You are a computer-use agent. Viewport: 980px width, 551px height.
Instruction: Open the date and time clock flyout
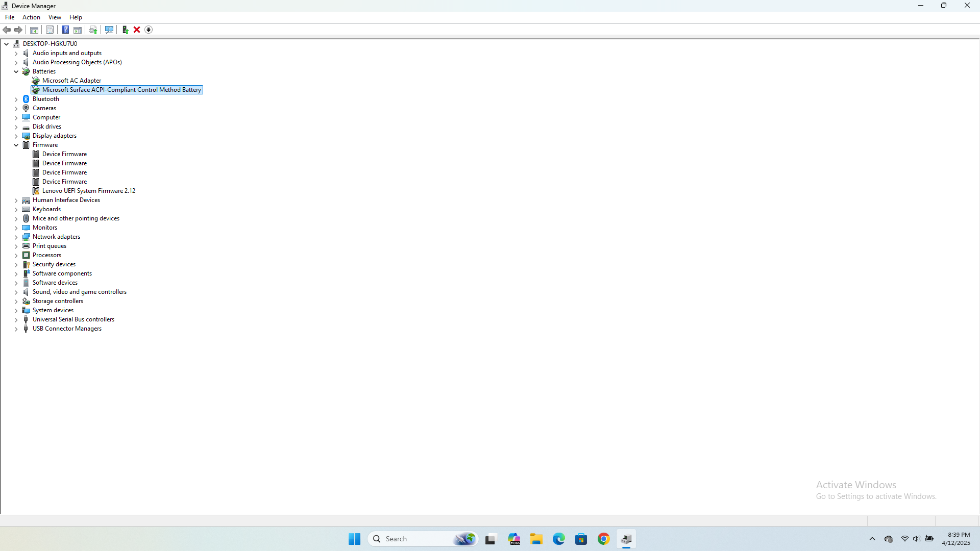956,539
